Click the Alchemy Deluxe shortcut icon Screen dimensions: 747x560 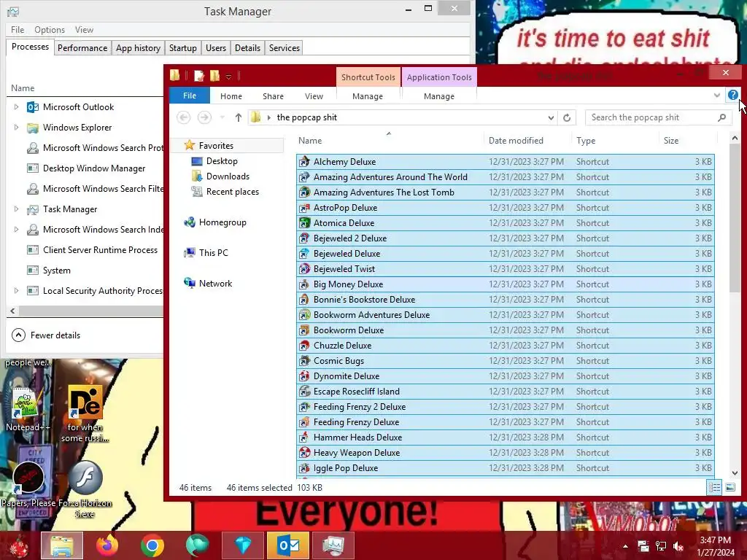[x=304, y=162]
